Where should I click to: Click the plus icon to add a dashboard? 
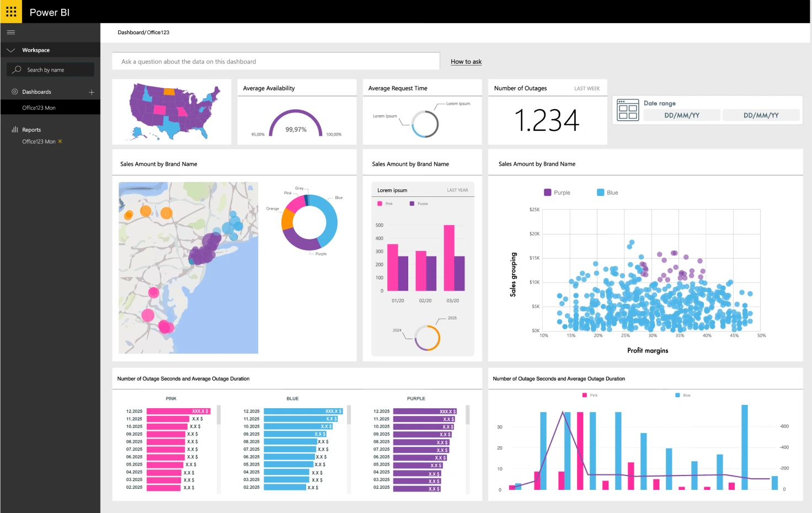click(x=92, y=92)
